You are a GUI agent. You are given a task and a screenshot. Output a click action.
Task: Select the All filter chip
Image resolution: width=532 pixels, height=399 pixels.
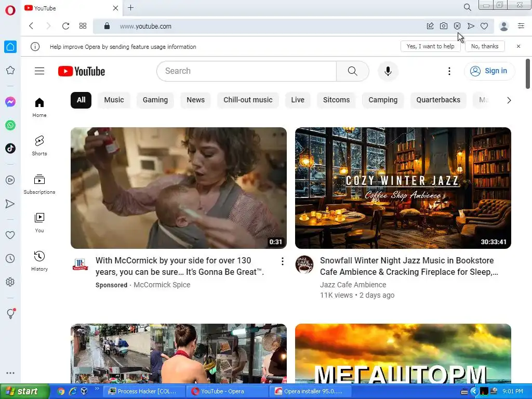pos(81,100)
